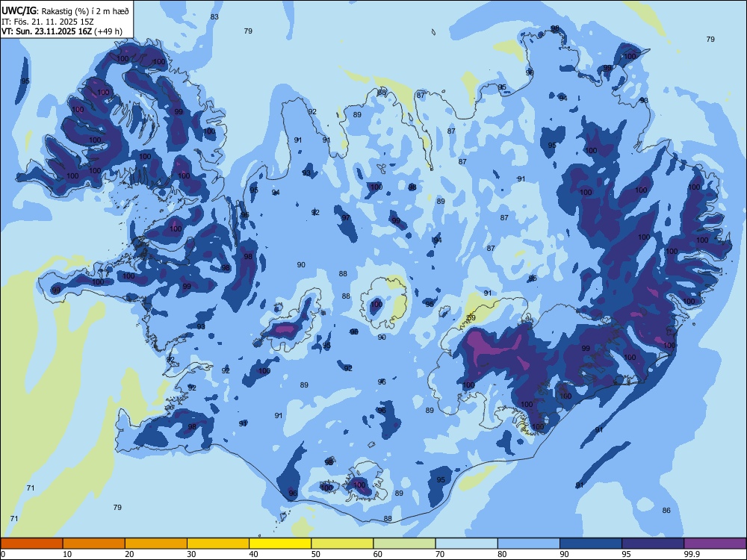The width and height of the screenshot is (747, 560).
Task: Click the '30' label under the color scale
Action: click(191, 554)
